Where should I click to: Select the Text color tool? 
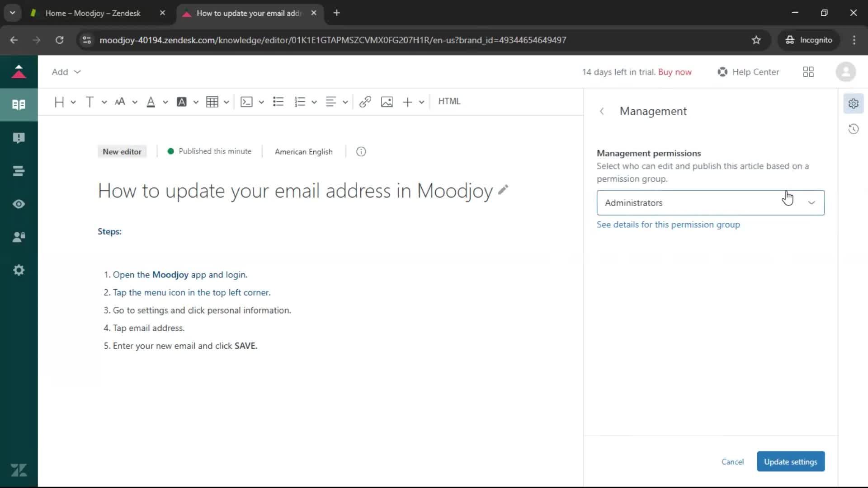pos(151,102)
